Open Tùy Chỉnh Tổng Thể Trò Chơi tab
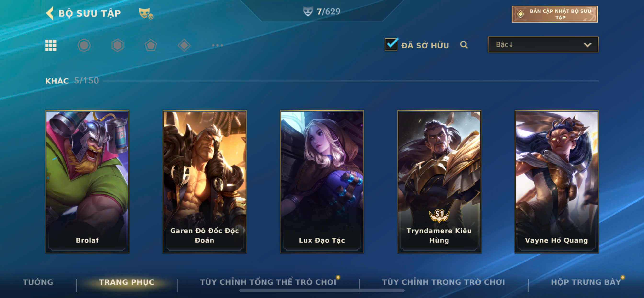 268,282
